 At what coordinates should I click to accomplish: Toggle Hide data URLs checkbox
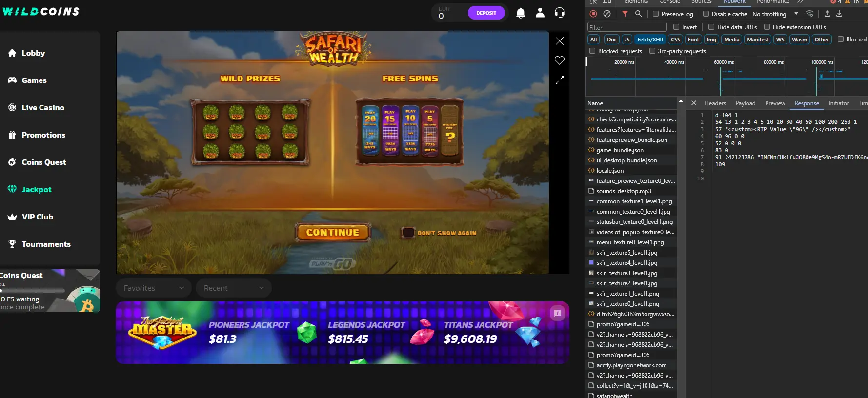711,27
